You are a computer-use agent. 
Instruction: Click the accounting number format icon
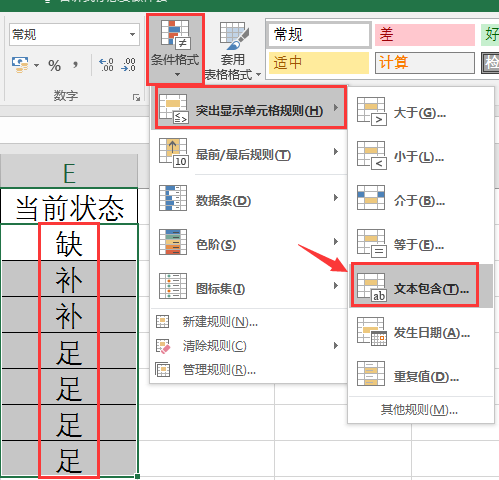click(20, 64)
